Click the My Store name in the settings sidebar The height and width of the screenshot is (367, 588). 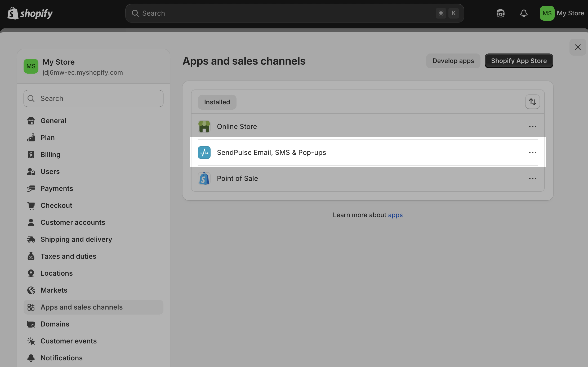59,62
